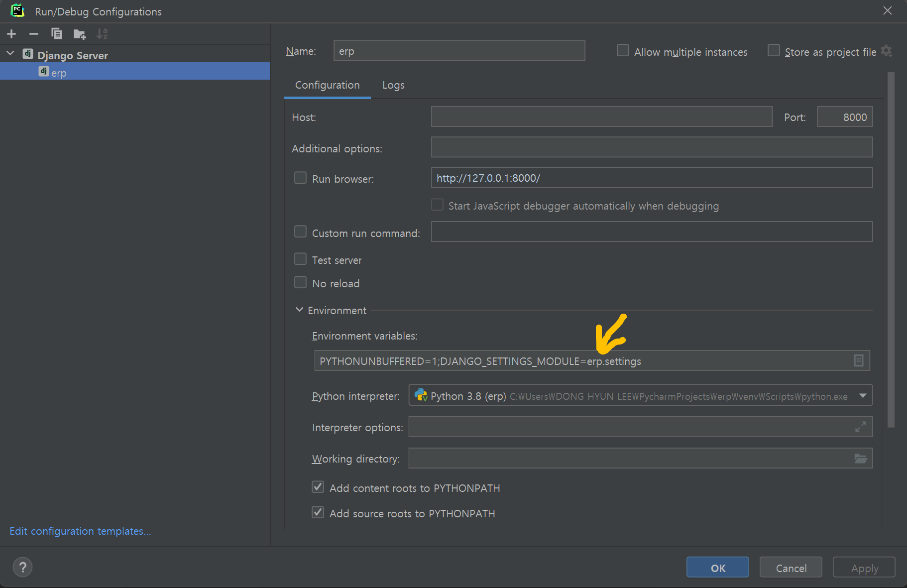
Task: Switch to the Configuration tab
Action: point(327,85)
